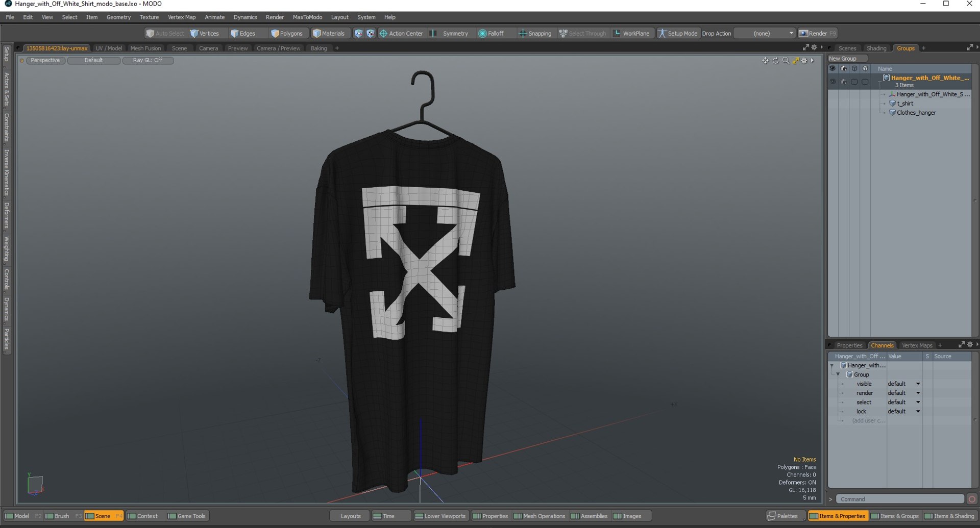Toggle Symmetry on
This screenshot has width=980, height=528.
[449, 34]
